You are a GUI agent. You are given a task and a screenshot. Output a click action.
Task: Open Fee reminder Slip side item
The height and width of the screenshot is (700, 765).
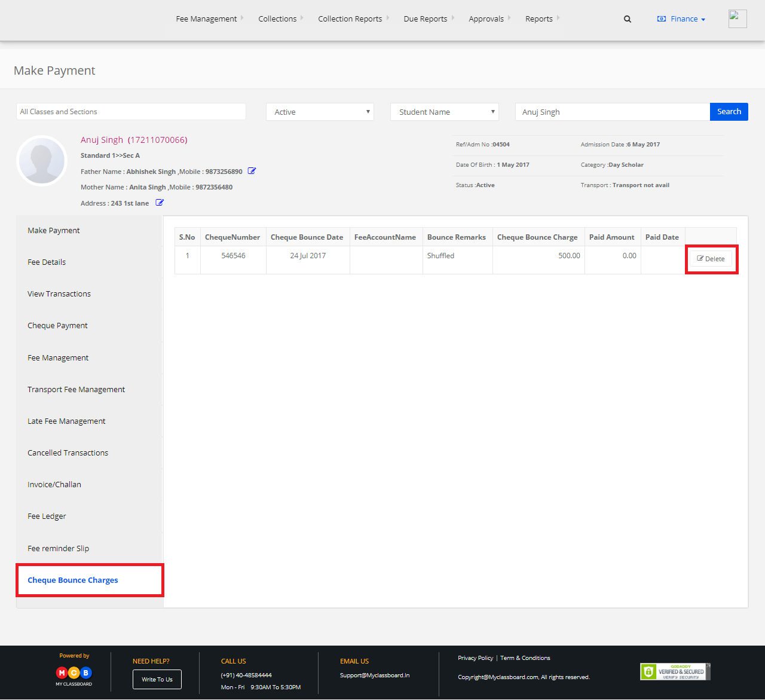pyautogui.click(x=89, y=549)
